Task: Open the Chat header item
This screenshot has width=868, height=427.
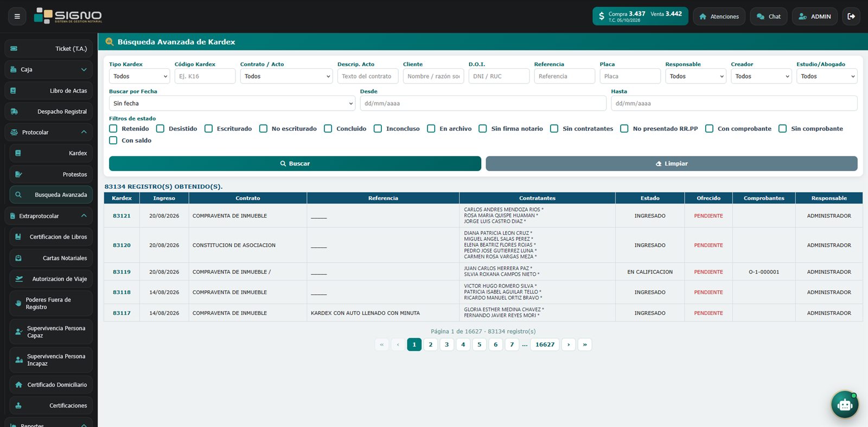Action: pos(769,16)
